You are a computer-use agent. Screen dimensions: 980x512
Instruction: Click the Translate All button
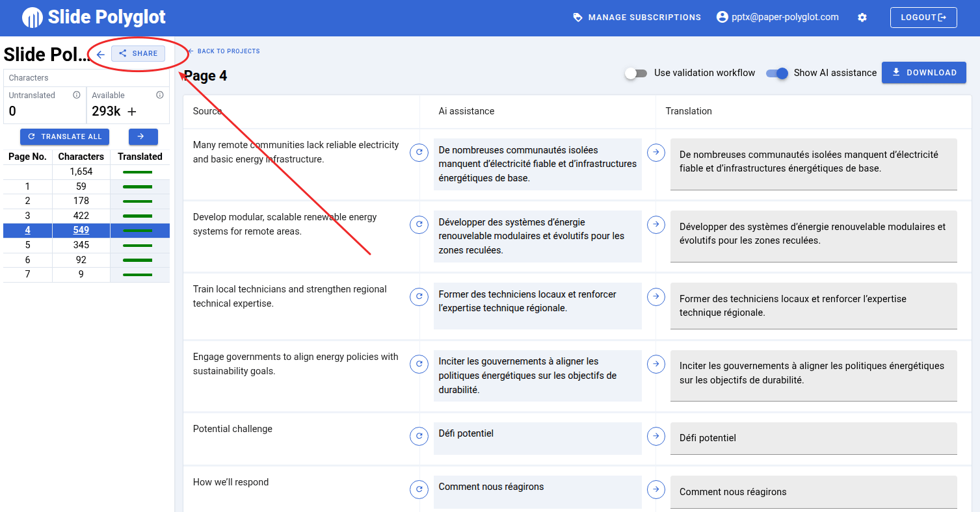65,136
